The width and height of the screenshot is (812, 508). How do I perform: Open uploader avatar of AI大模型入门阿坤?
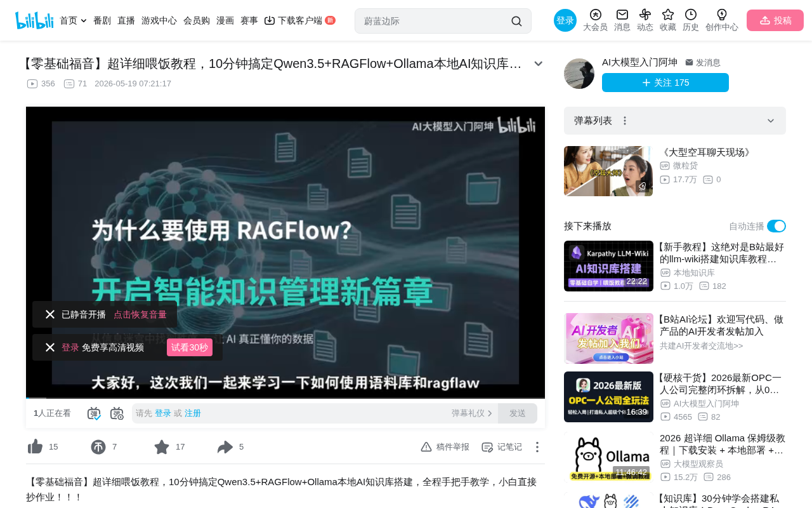click(579, 74)
